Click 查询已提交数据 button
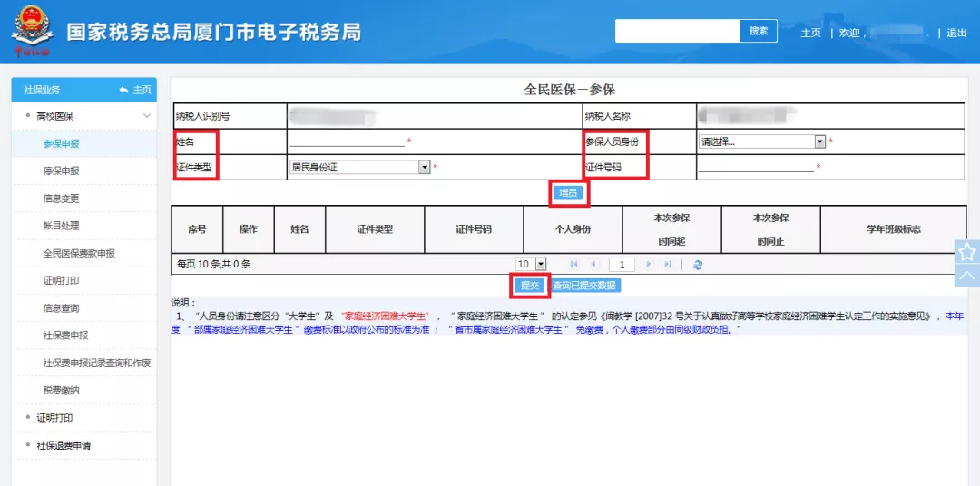This screenshot has width=980, height=486. point(585,286)
